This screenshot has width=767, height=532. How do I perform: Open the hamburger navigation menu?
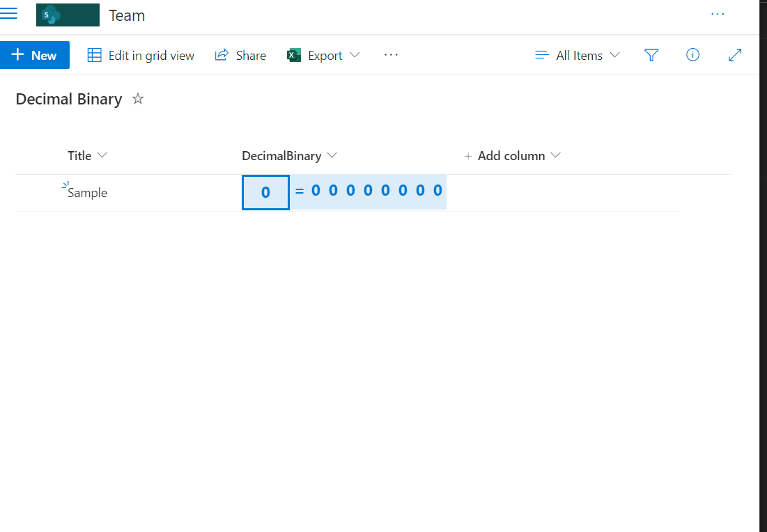pyautogui.click(x=8, y=14)
